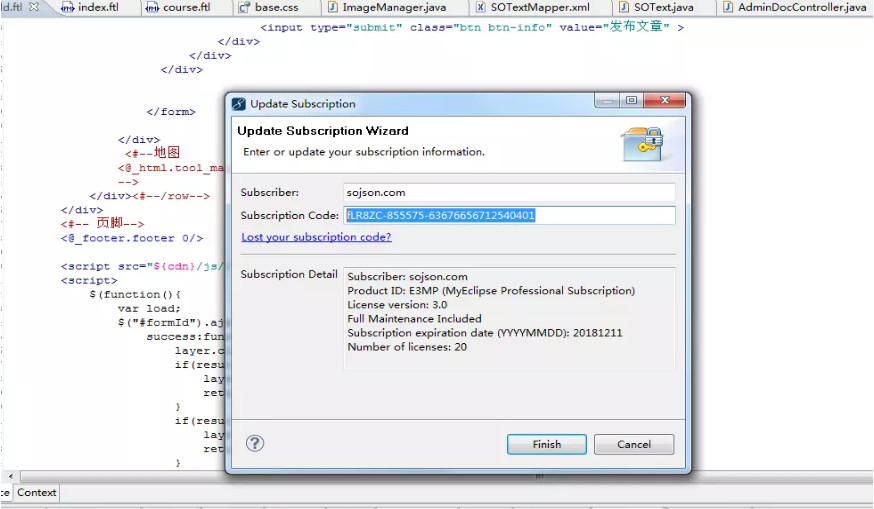
Task: Click the Context tab at the bottom
Action: click(36, 492)
